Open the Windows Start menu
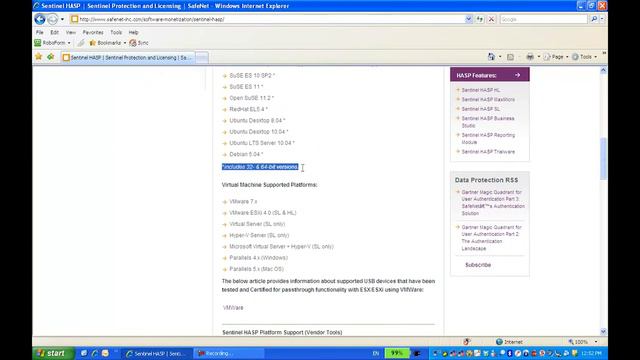The width and height of the screenshot is (640, 360). 53,353
